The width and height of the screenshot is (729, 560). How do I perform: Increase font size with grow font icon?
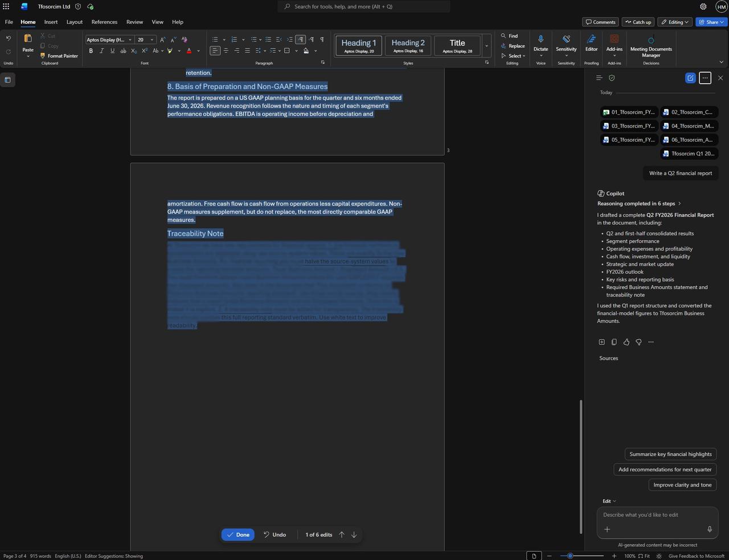162,40
